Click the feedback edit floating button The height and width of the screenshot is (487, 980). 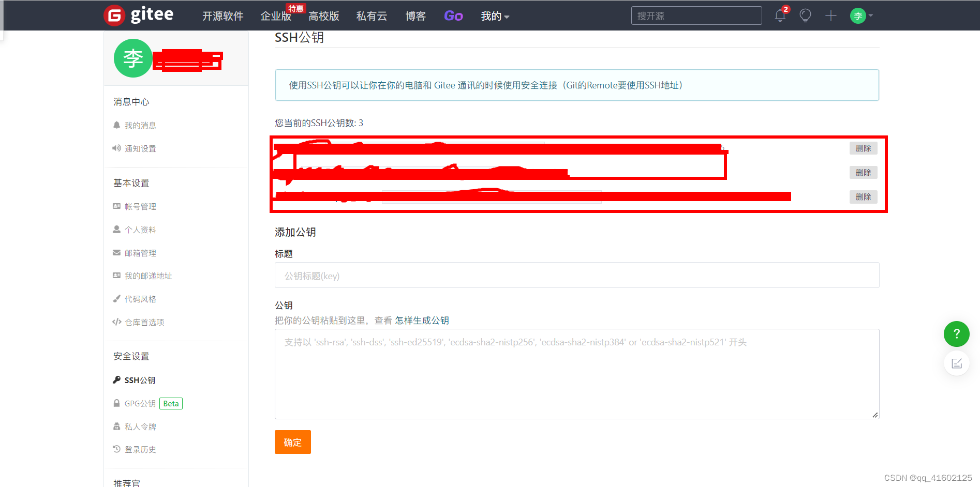956,363
